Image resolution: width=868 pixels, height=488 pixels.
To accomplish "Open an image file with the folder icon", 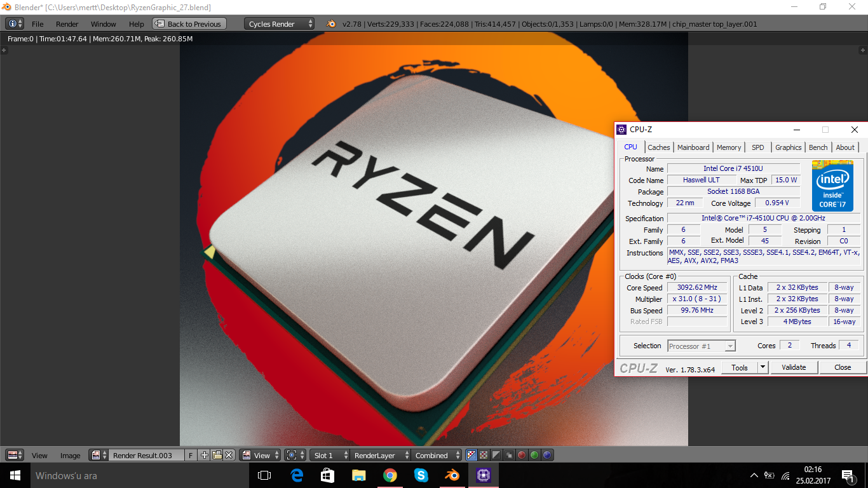I will tap(217, 455).
